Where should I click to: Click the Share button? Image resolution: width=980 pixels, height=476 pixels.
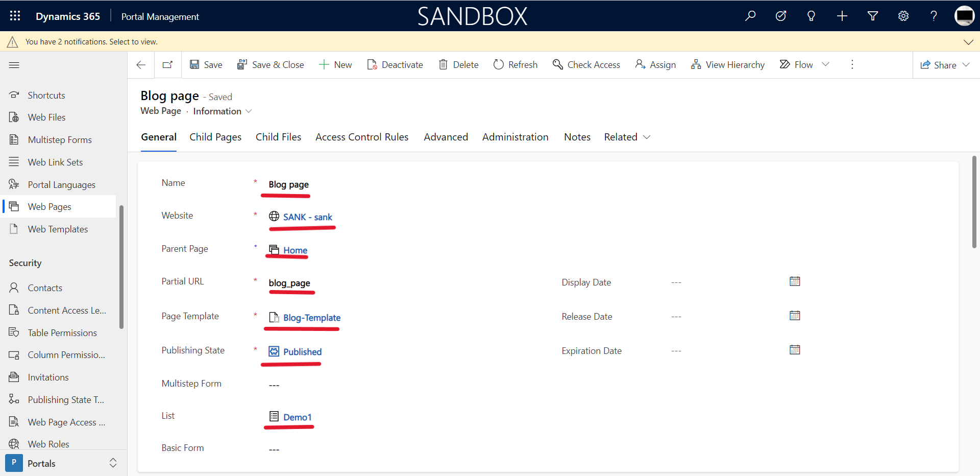pos(938,65)
